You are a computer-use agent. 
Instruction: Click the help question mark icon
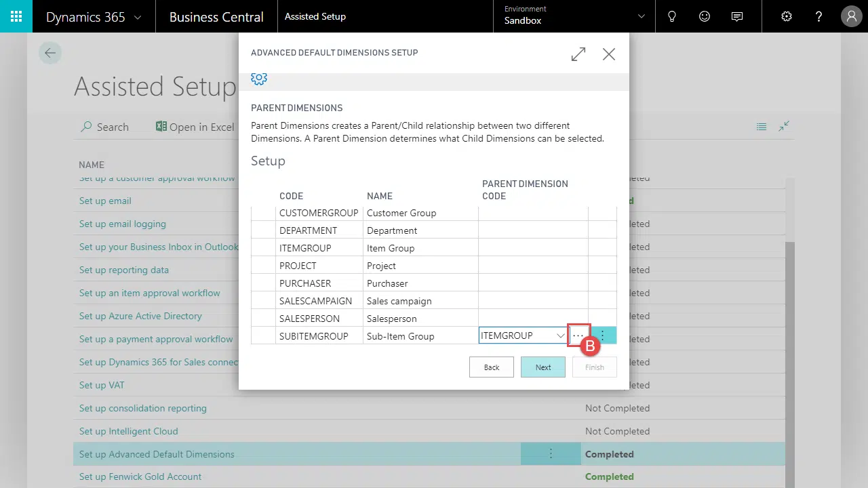pos(818,16)
